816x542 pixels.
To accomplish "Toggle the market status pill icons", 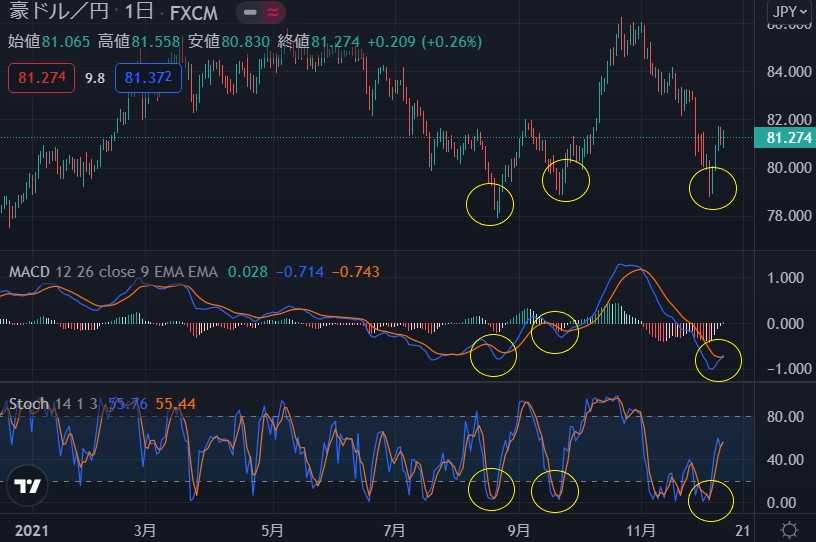I will pyautogui.click(x=261, y=12).
